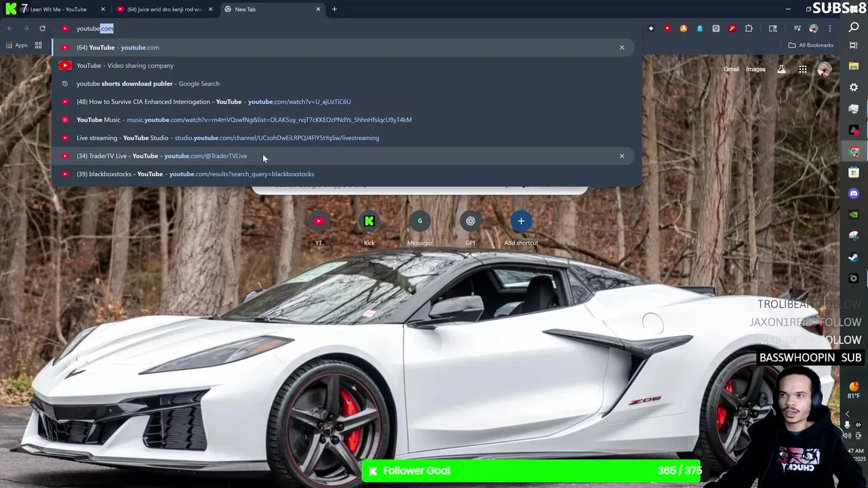The height and width of the screenshot is (488, 868).
Task: Close the New Tab tab
Action: pos(318,9)
